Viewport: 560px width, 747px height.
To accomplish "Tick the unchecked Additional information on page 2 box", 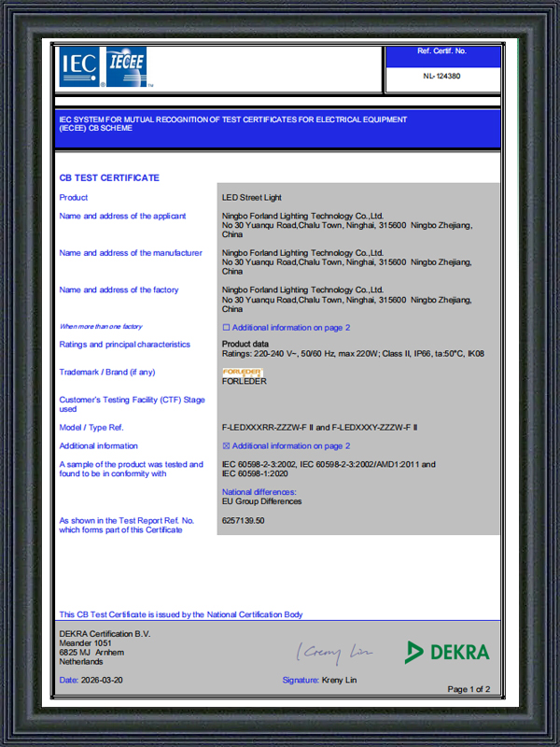I will (226, 328).
